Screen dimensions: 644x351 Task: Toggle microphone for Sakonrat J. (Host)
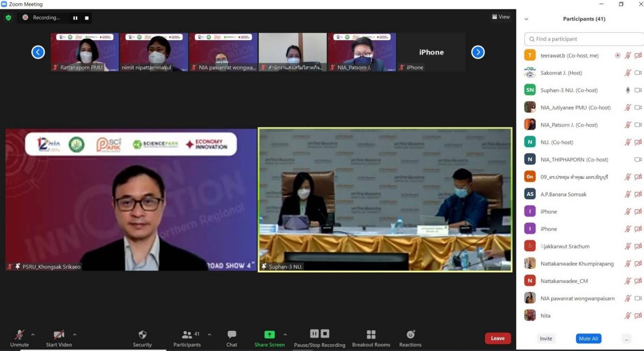coord(628,73)
